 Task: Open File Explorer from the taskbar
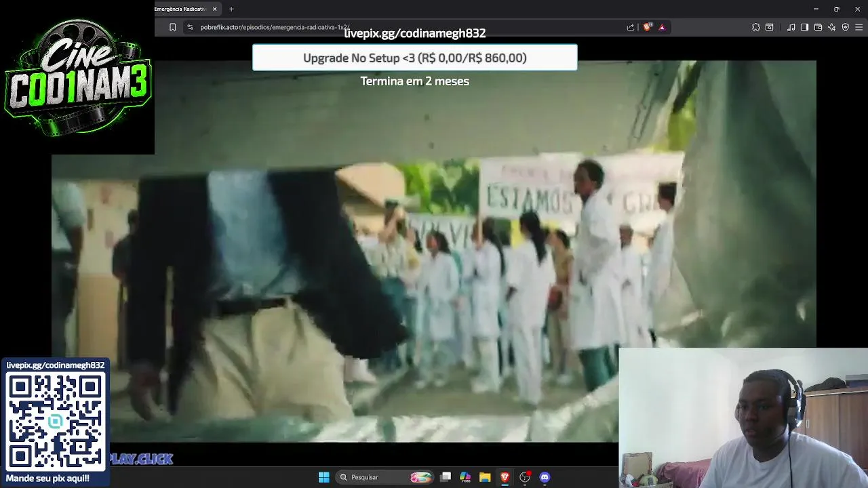pyautogui.click(x=485, y=477)
